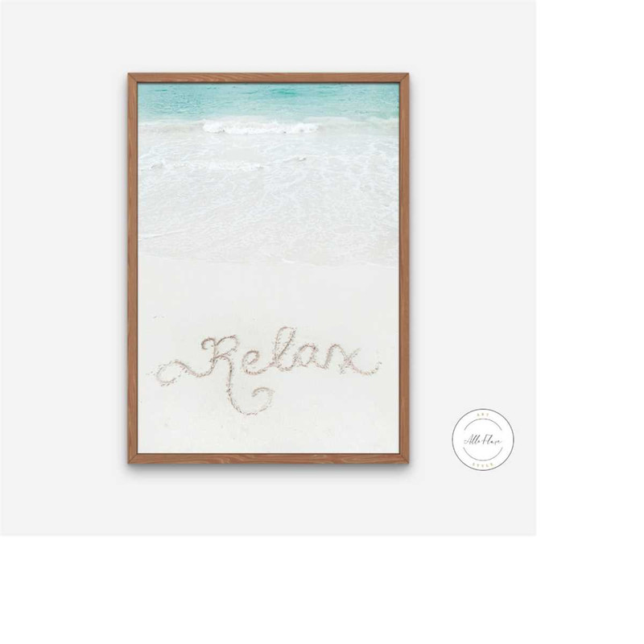Click the word 'Relax' written in sand
This screenshot has width=644, height=644.
click(x=265, y=369)
